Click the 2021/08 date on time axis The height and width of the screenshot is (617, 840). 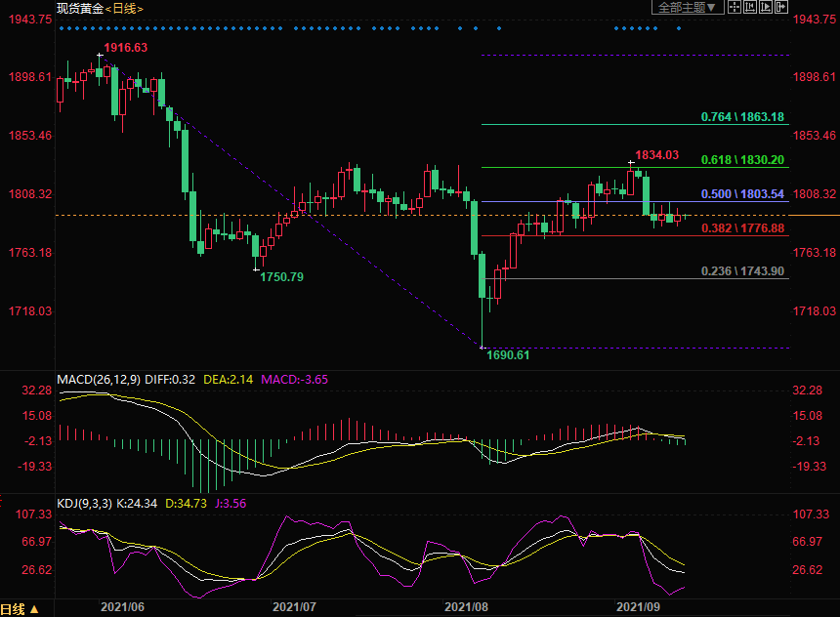point(465,607)
